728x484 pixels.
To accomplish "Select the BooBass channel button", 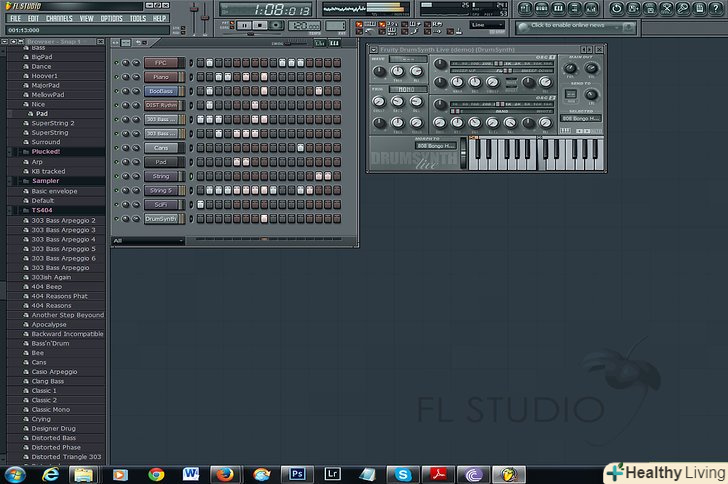I will pos(160,91).
